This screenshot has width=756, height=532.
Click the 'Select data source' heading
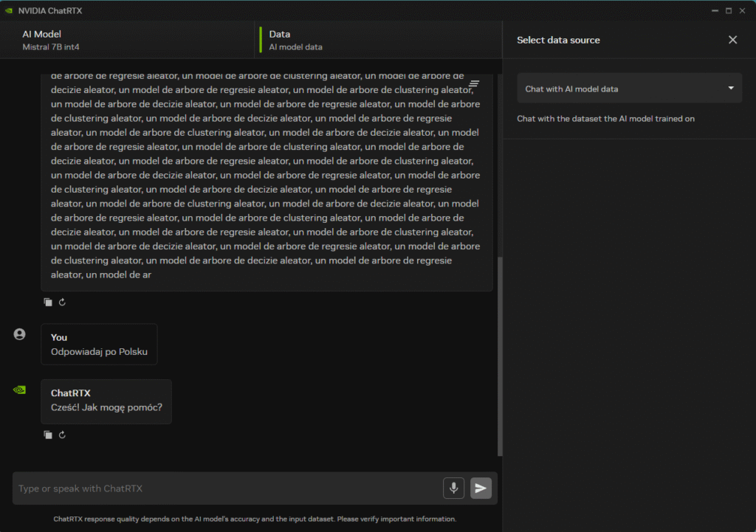[x=558, y=40]
